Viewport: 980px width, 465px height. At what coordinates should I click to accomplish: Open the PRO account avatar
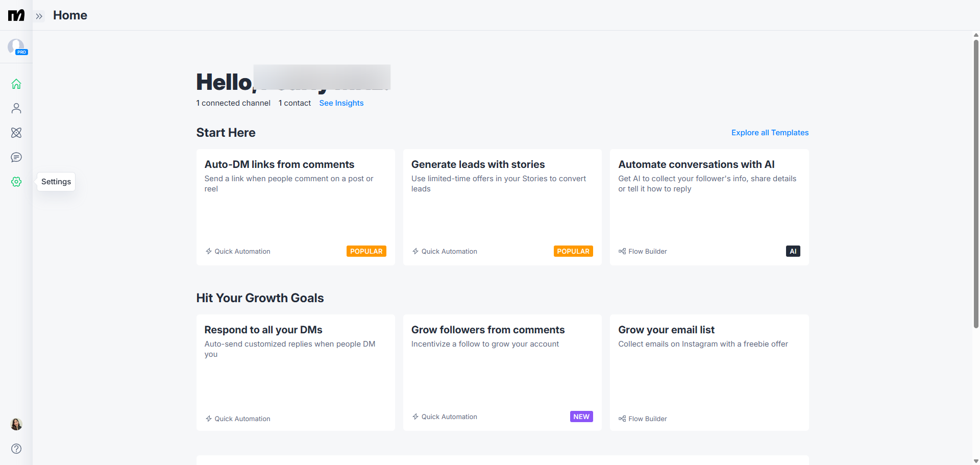(x=17, y=47)
